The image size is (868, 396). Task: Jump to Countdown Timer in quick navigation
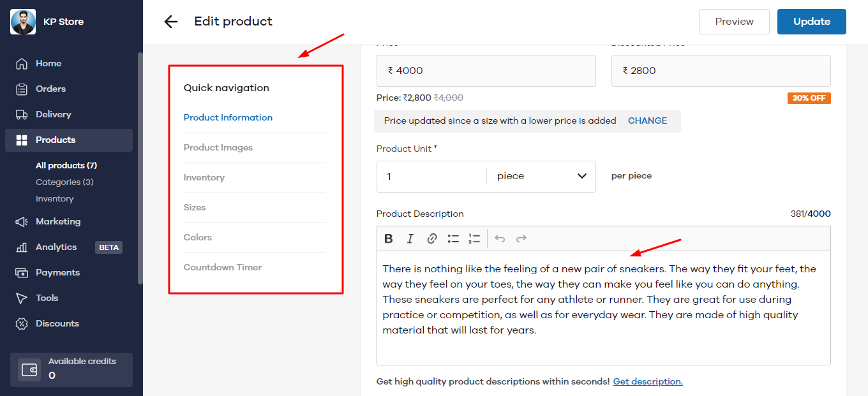tap(223, 268)
